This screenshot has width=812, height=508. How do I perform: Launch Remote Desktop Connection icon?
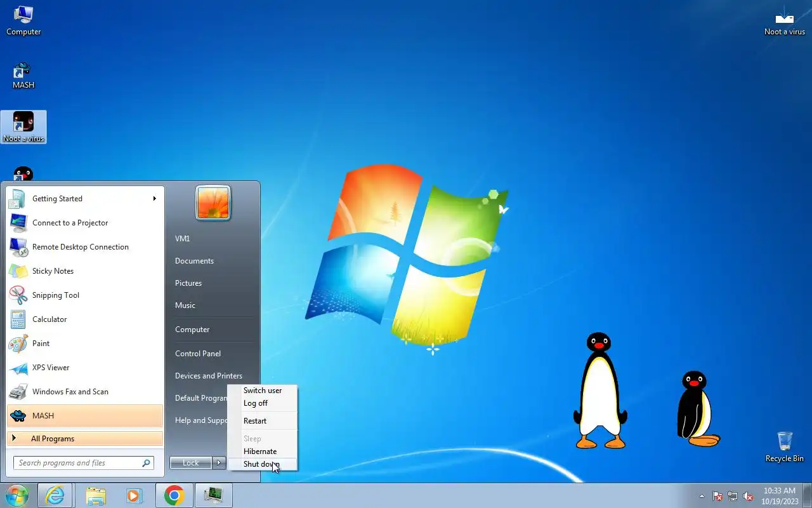click(17, 247)
